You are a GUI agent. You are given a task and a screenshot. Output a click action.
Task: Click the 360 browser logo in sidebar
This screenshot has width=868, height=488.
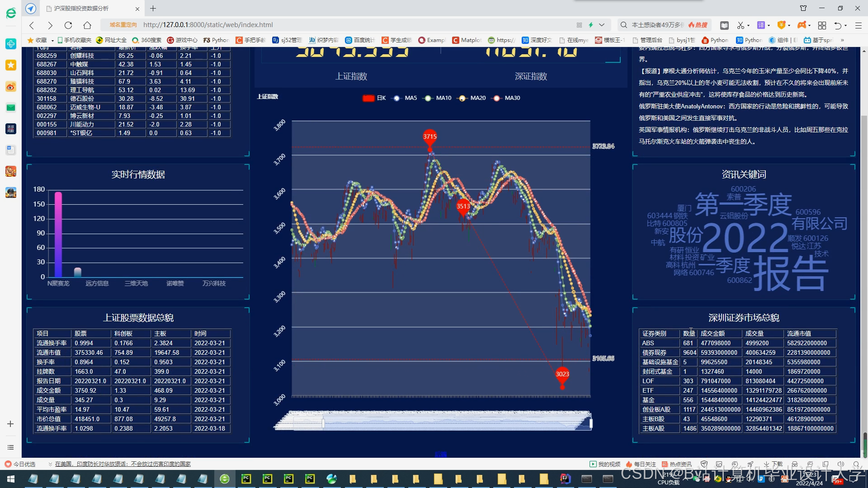[x=11, y=13]
